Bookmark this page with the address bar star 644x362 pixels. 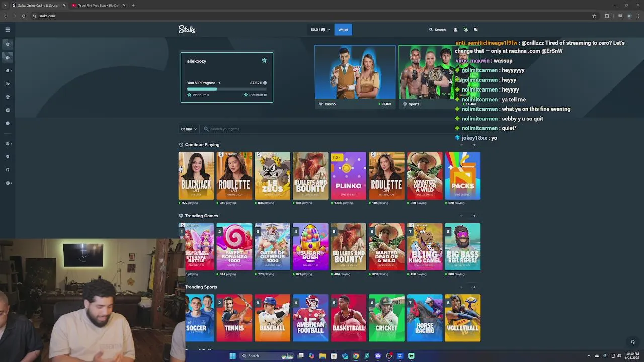594,16
